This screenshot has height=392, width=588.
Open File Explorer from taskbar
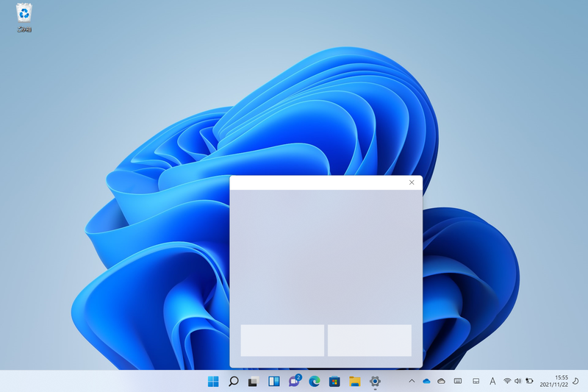(x=355, y=382)
